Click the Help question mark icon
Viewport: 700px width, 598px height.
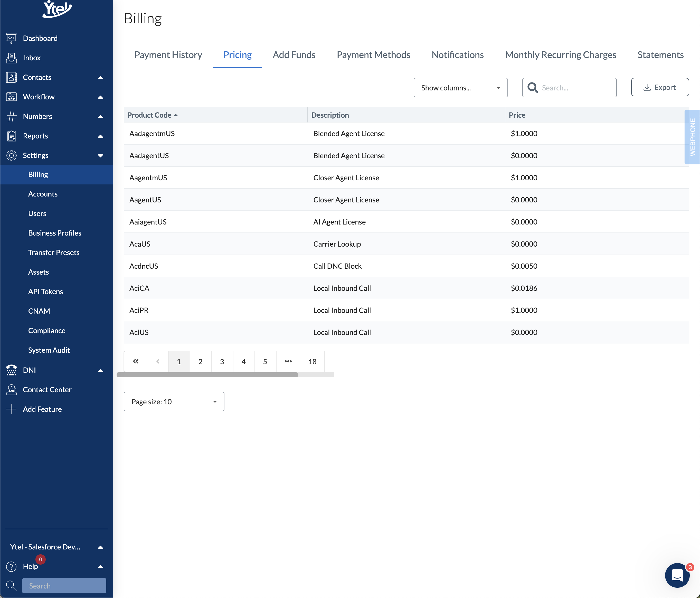(x=11, y=566)
